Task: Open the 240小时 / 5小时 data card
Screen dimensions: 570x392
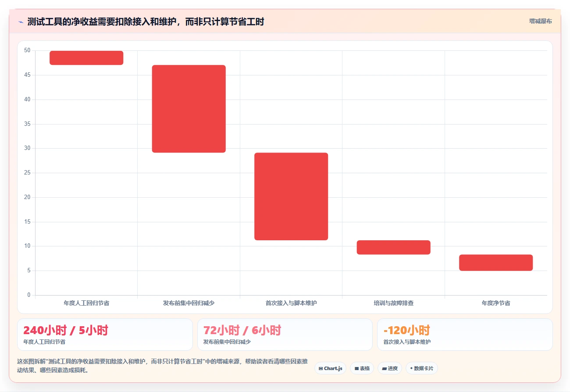Action: click(105, 335)
